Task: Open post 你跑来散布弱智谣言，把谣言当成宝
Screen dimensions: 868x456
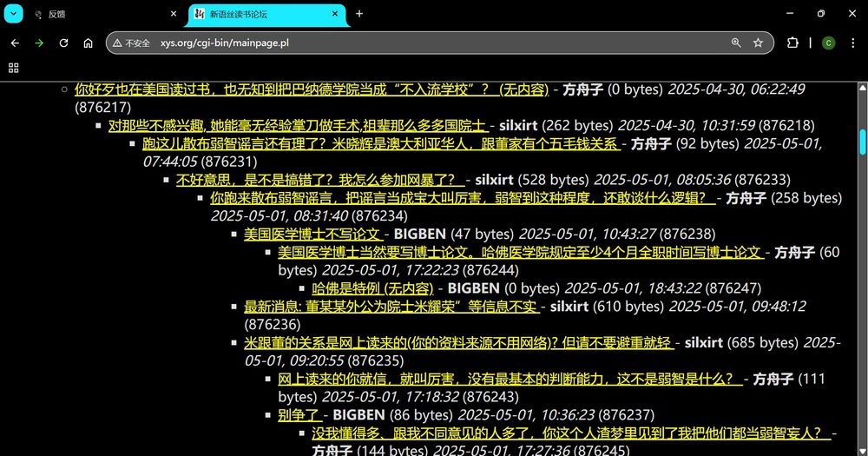Action: point(462,198)
